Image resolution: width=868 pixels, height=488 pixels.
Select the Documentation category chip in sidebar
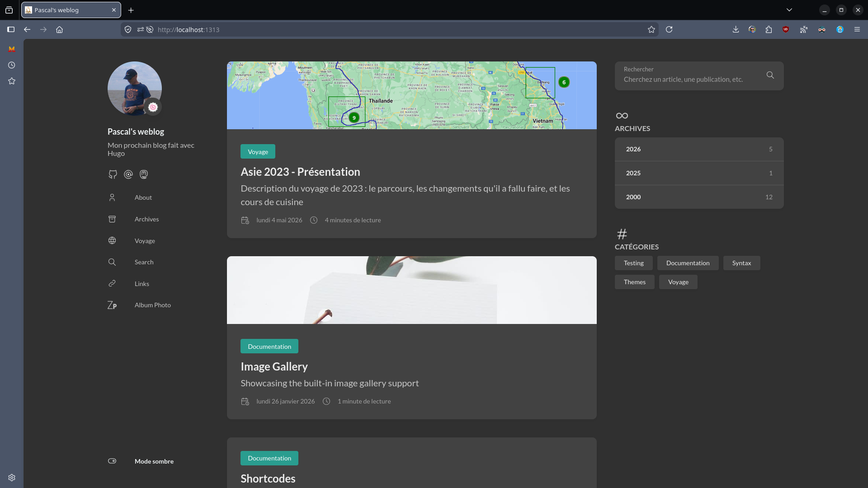(x=688, y=263)
